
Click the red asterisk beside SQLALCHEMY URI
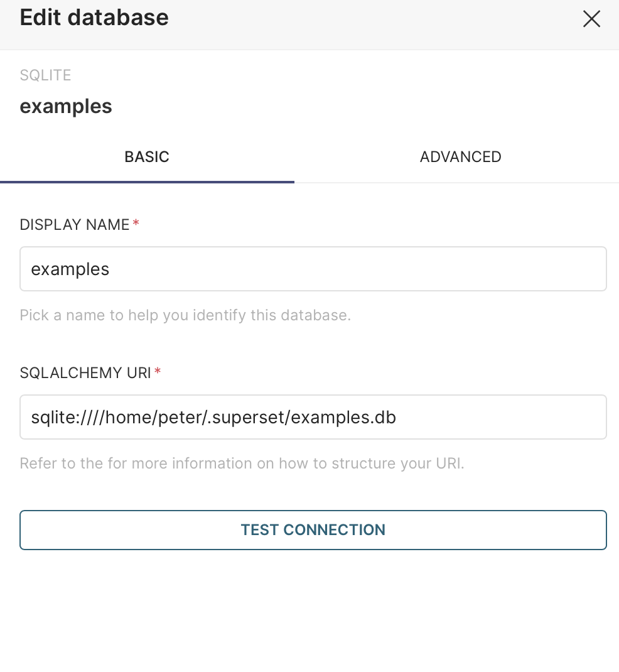pos(158,372)
